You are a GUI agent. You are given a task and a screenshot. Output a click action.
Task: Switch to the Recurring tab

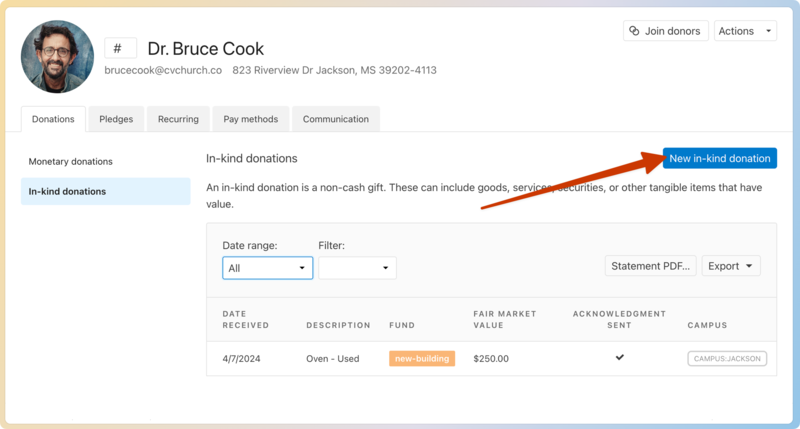pyautogui.click(x=178, y=119)
